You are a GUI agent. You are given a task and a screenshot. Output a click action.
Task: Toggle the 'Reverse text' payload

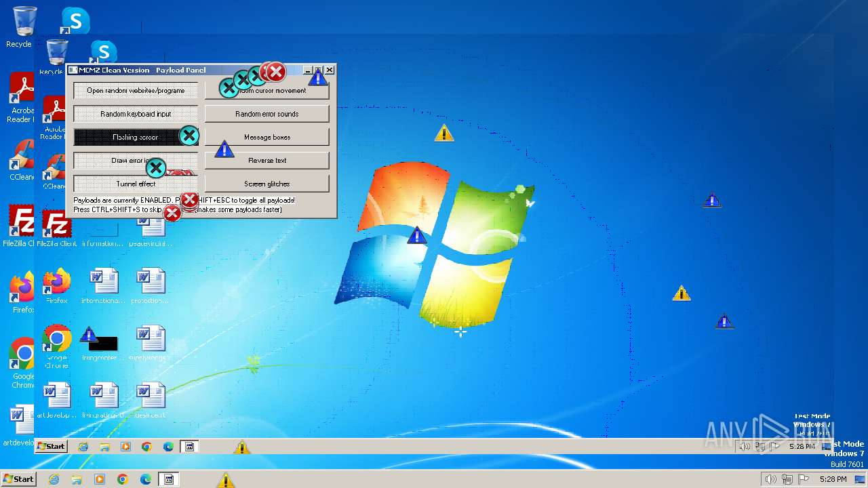click(x=267, y=161)
